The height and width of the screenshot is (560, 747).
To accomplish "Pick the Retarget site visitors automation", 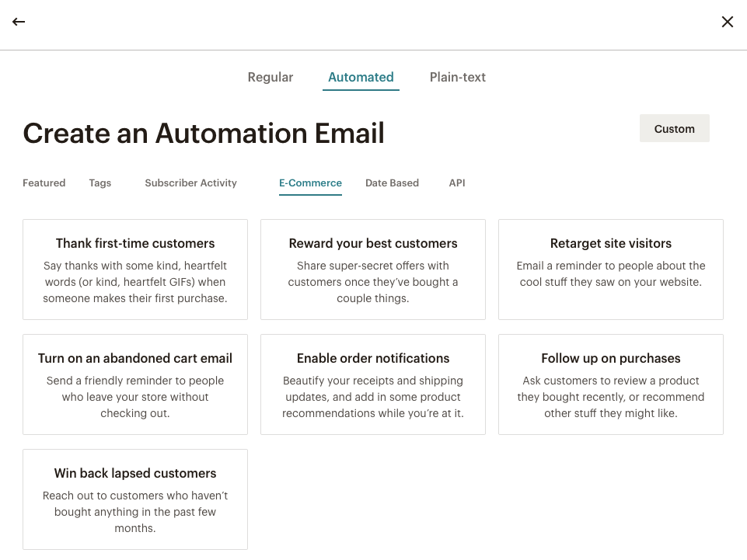I will point(610,270).
